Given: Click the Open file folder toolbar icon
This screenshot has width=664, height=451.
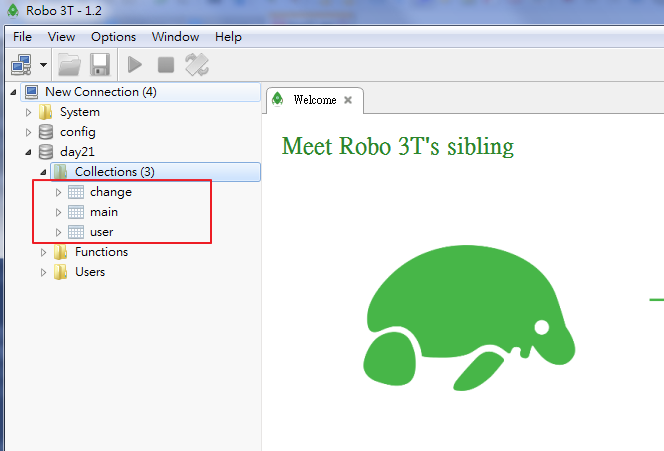Looking at the screenshot, I should click(69, 65).
